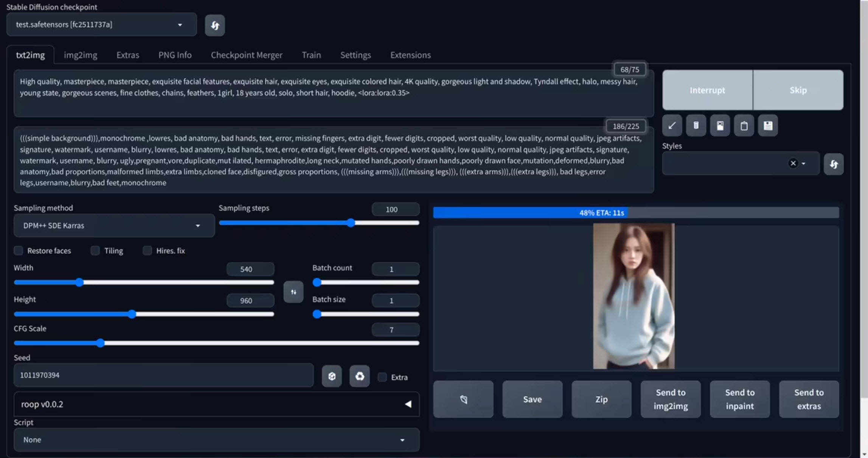The width and height of the screenshot is (868, 458).
Task: Enable the Restore faces checkbox
Action: click(19, 250)
